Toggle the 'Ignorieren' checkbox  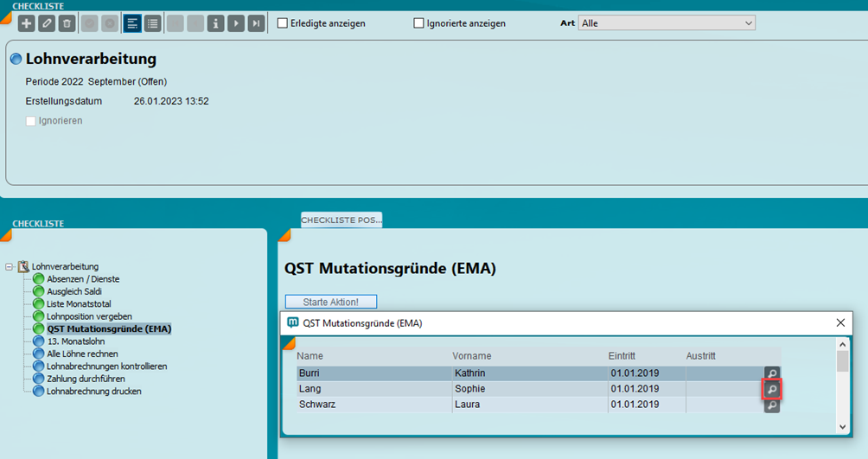[x=31, y=121]
